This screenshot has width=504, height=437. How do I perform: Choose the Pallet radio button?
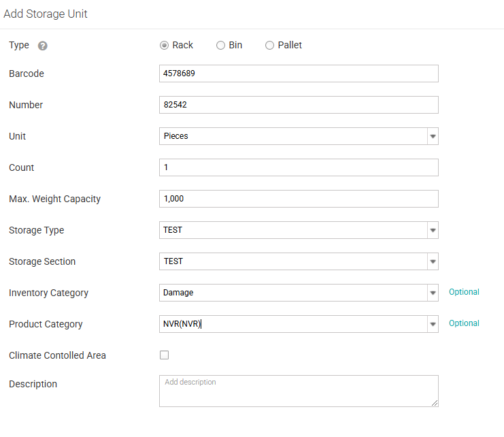pyautogui.click(x=270, y=46)
